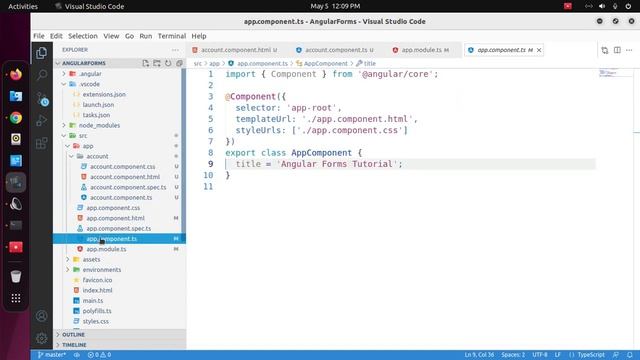Click New Folder icon in Explorer header
Viewport: 640px width, 360px height.
pyautogui.click(x=157, y=63)
